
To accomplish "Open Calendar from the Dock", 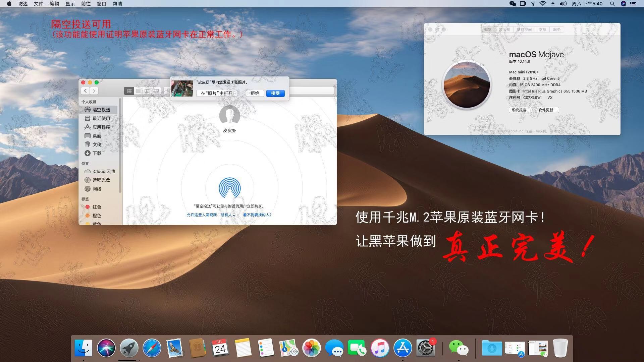I will pos(220,348).
